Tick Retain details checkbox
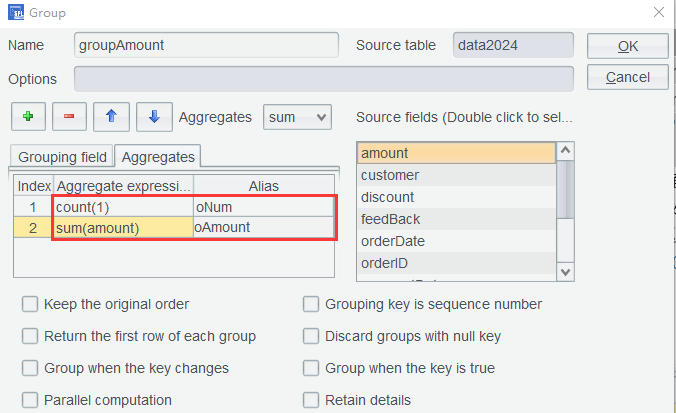 coord(311,400)
